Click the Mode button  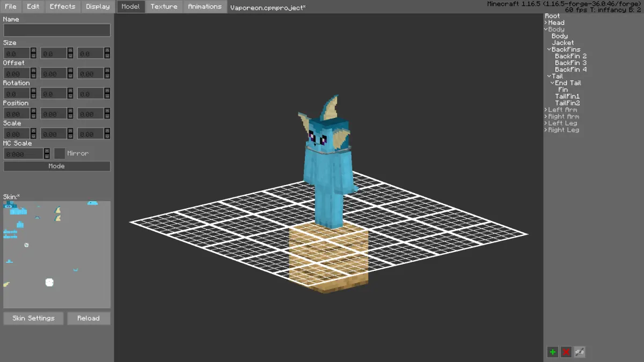point(57,166)
